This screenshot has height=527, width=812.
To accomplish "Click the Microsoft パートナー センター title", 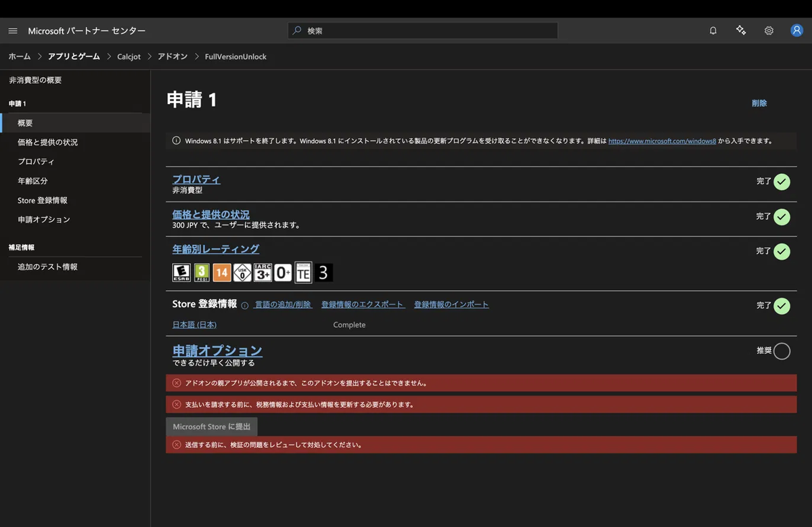I will pos(87,31).
